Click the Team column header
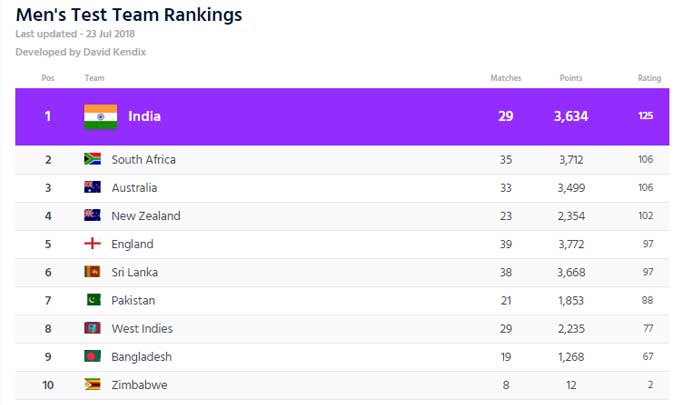Viewport: 680px width, 405px height. click(95, 78)
